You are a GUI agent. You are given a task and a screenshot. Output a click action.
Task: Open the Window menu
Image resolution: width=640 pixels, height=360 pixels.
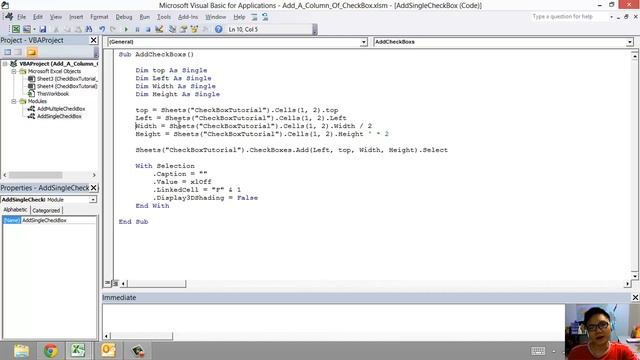[216, 17]
